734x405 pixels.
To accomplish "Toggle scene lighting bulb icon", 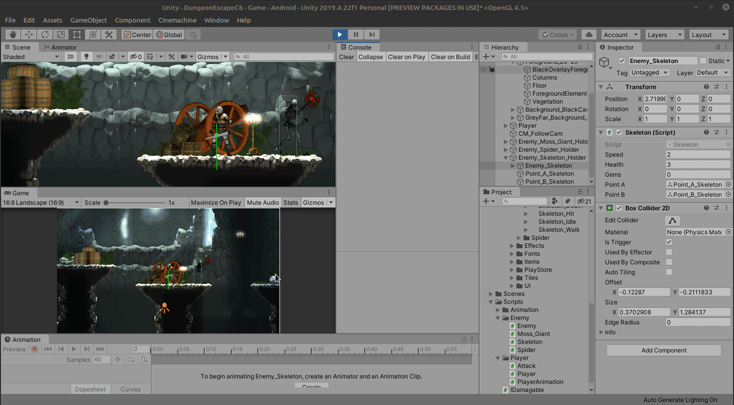I will coord(86,57).
